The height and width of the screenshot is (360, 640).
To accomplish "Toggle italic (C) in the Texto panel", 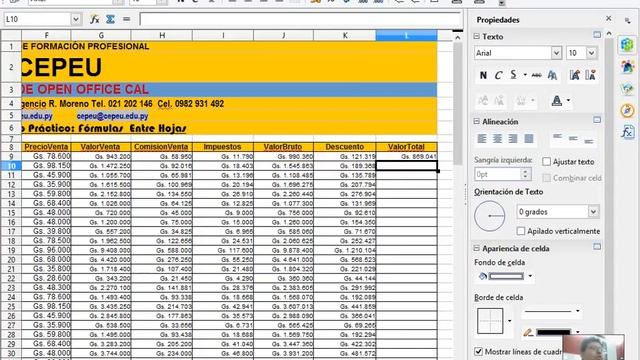I will click(x=498, y=75).
